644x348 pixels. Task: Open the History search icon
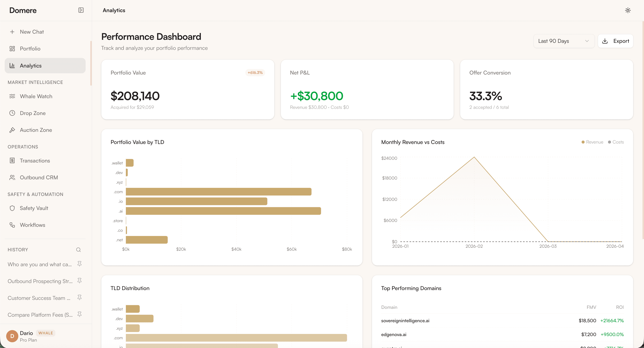tap(78, 250)
